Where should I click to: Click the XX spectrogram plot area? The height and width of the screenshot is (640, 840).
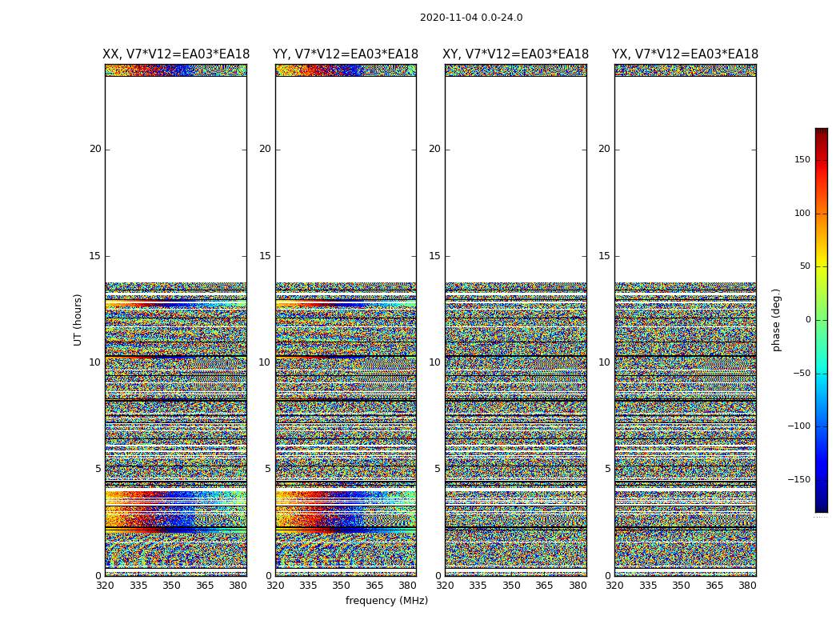click(x=176, y=320)
